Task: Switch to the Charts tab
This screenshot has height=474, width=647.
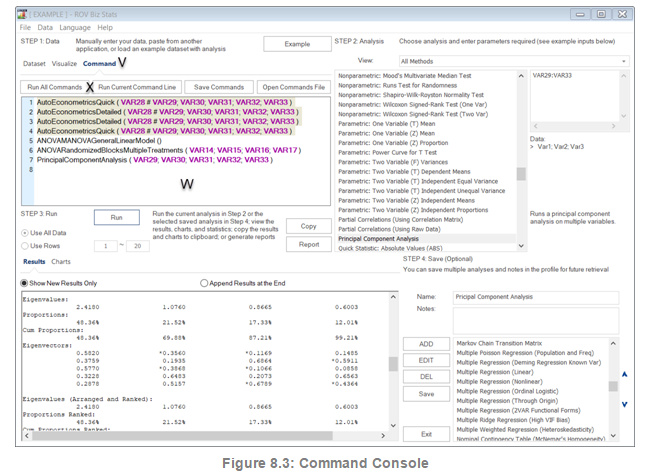Action: click(x=61, y=261)
